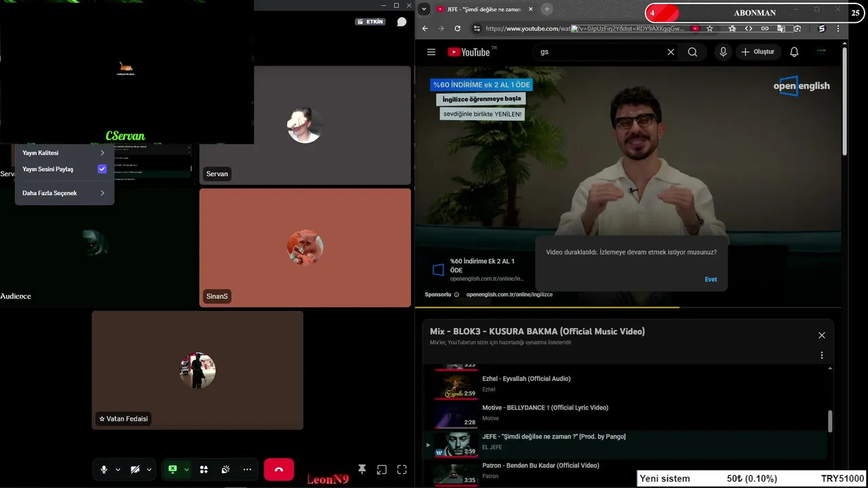The height and width of the screenshot is (488, 868).
Task: Open the S extension icon
Action: click(822, 28)
